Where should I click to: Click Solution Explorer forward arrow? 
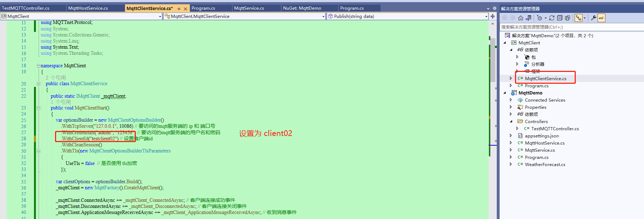click(x=512, y=18)
